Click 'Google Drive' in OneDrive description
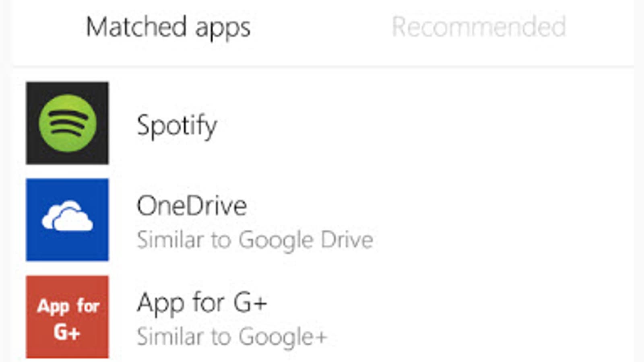The image size is (644, 362). [x=306, y=240]
